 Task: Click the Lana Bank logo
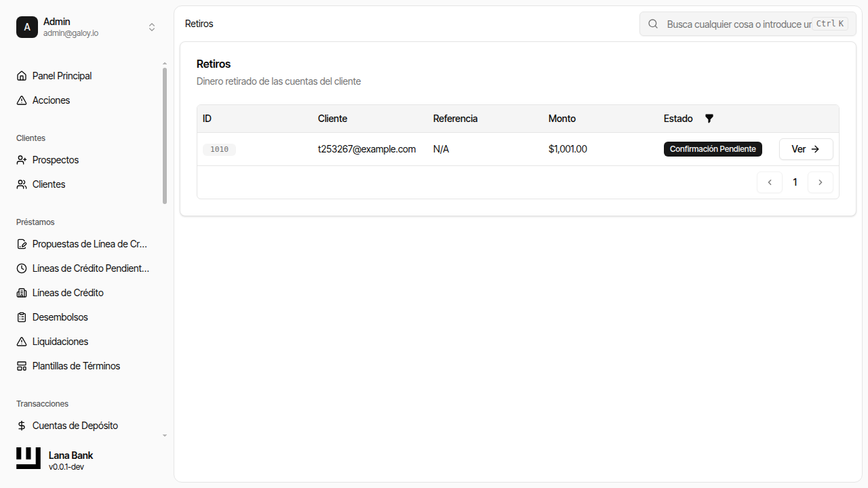pyautogui.click(x=28, y=458)
